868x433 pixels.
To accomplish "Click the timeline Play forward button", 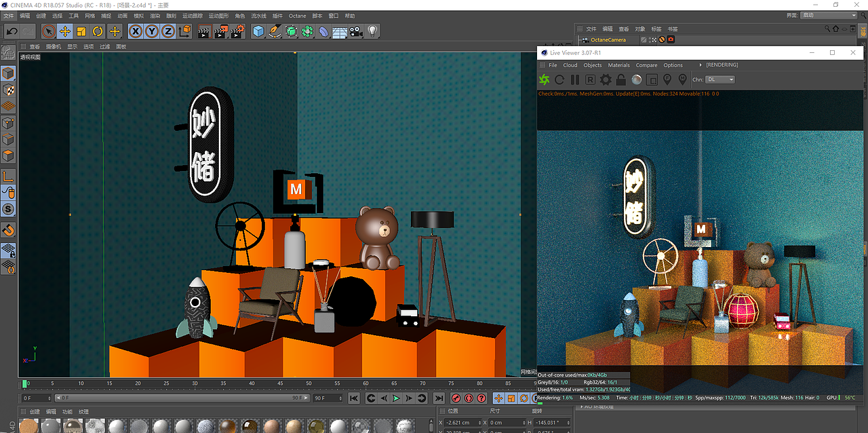I will tap(397, 398).
